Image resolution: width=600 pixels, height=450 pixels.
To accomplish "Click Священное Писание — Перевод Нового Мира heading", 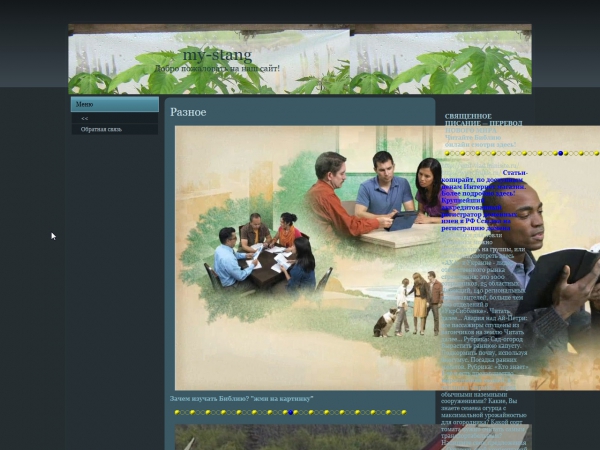I will pyautogui.click(x=483, y=123).
